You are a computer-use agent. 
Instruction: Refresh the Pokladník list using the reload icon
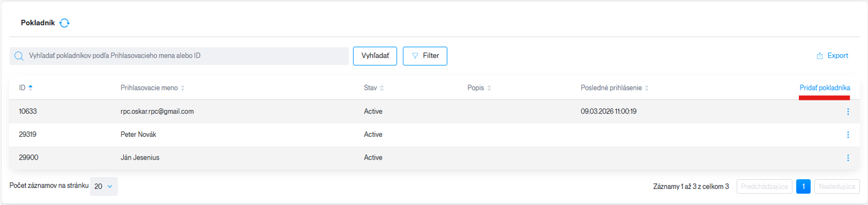pos(64,23)
